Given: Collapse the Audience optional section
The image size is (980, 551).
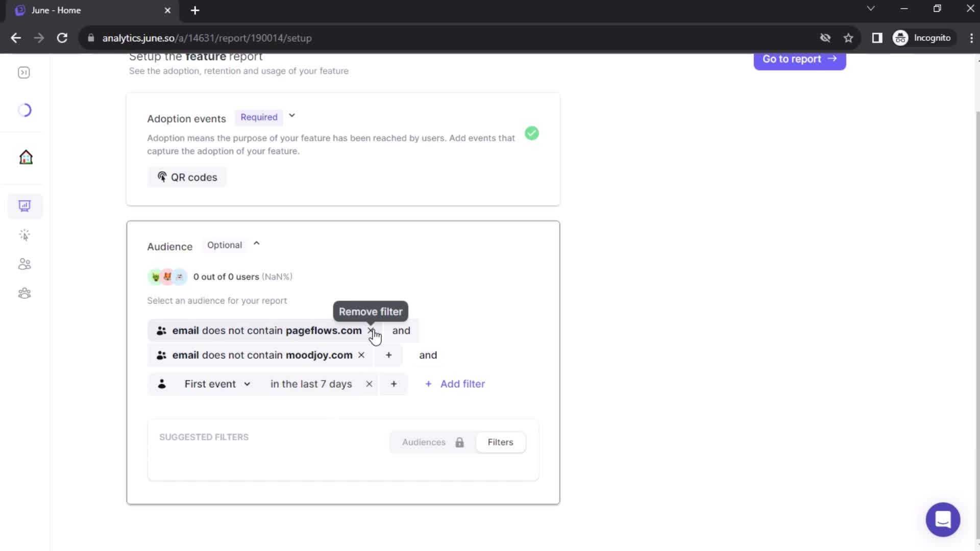Looking at the screenshot, I should point(256,244).
